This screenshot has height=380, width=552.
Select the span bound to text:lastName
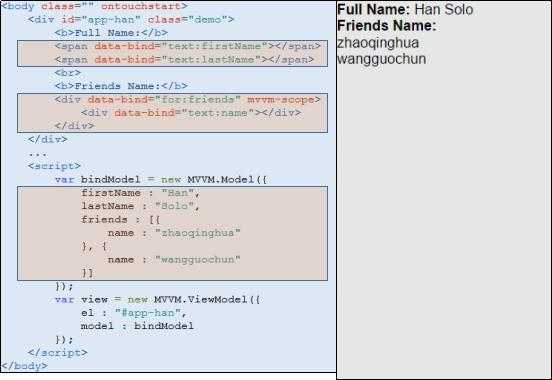tap(184, 60)
